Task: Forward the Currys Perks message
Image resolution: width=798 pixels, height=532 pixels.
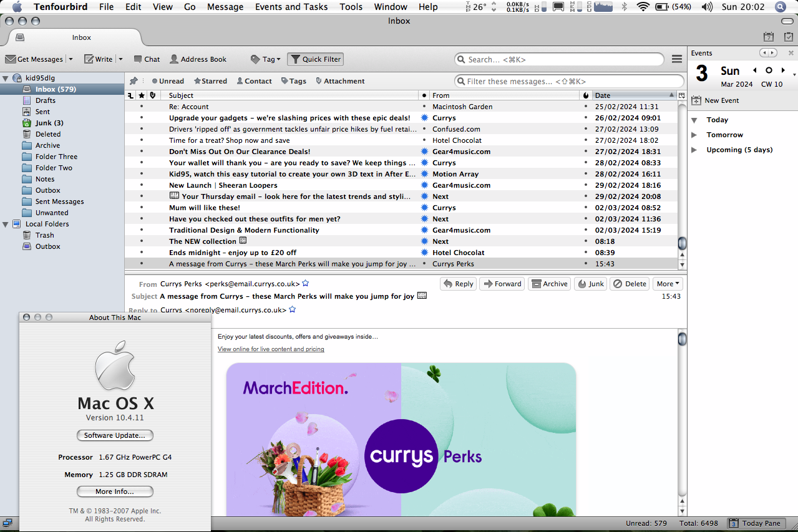Action: click(502, 284)
